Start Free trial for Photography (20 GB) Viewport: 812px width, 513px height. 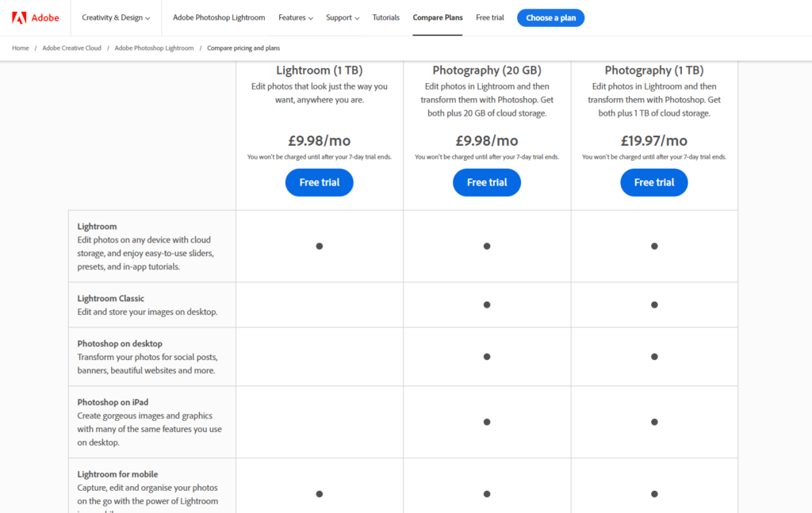click(487, 182)
